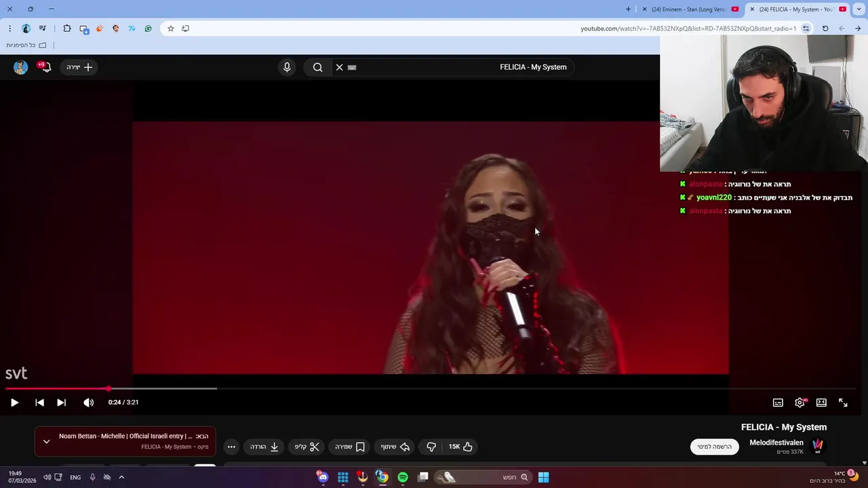The height and width of the screenshot is (488, 868).
Task: Save video to playlist (שמירה)
Action: [x=350, y=447]
